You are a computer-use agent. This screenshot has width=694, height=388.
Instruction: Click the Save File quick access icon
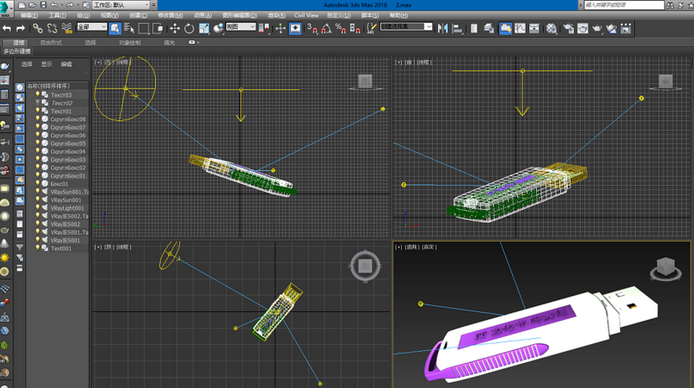[43, 5]
